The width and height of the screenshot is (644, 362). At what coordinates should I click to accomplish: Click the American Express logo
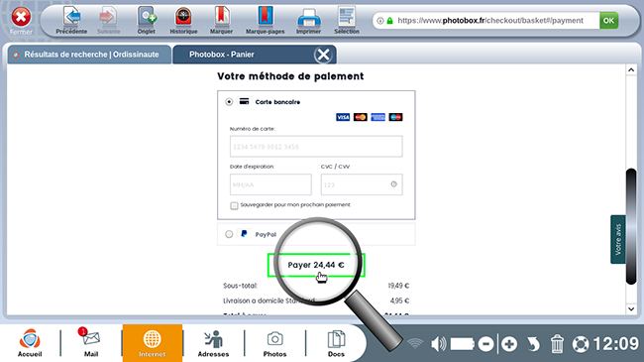coord(377,117)
